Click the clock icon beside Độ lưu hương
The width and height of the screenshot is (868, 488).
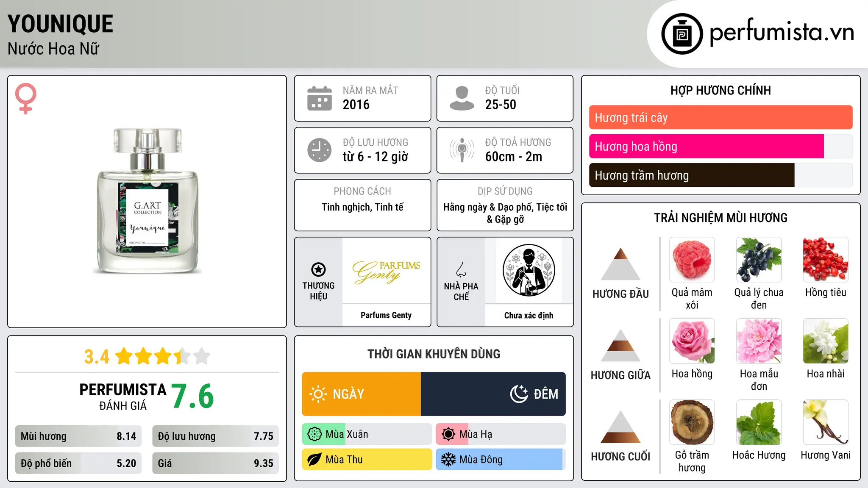point(320,150)
